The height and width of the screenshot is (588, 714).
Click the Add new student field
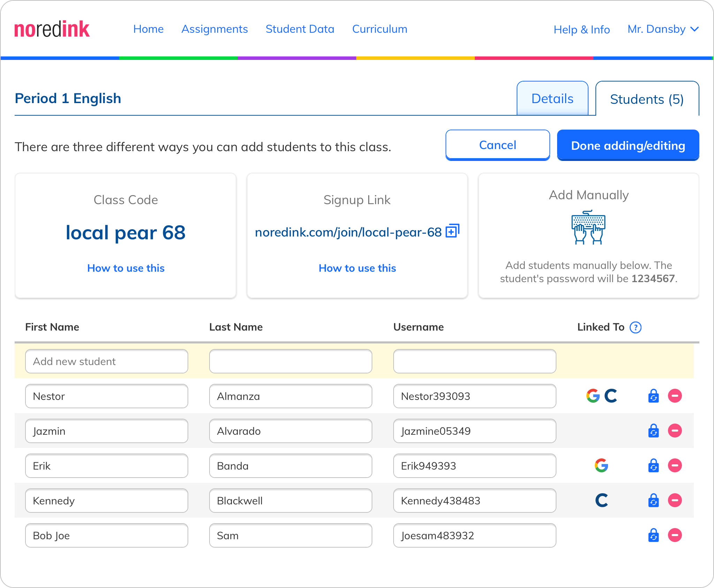pyautogui.click(x=107, y=362)
